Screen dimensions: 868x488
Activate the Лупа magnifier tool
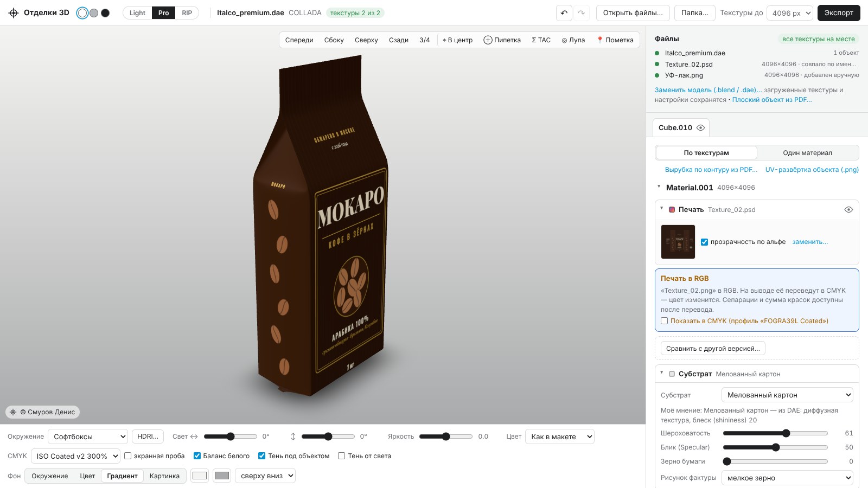pyautogui.click(x=573, y=40)
